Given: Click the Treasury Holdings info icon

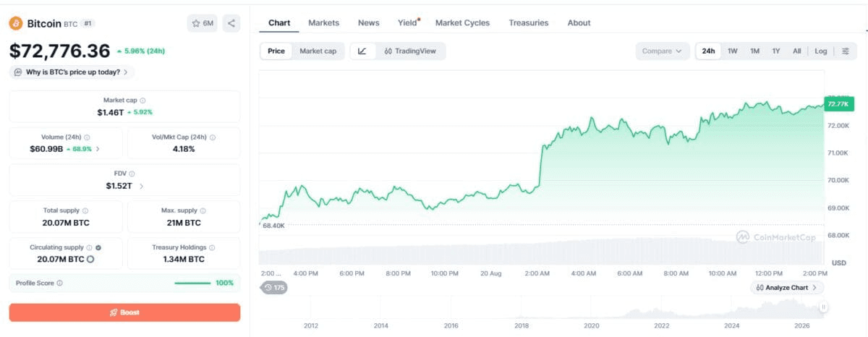Looking at the screenshot, I should [x=213, y=247].
